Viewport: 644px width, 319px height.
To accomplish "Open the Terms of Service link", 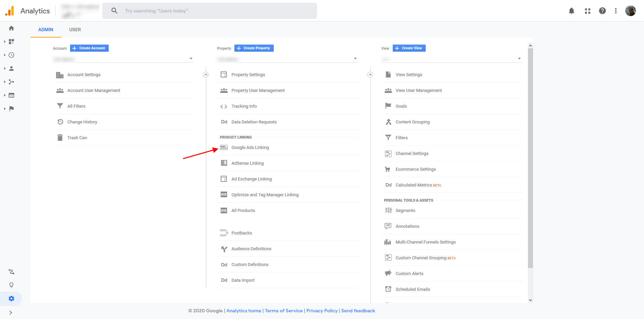I will click(284, 311).
